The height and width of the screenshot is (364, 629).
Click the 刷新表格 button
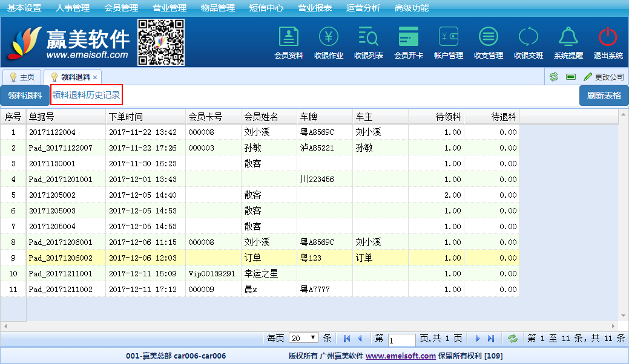point(604,96)
